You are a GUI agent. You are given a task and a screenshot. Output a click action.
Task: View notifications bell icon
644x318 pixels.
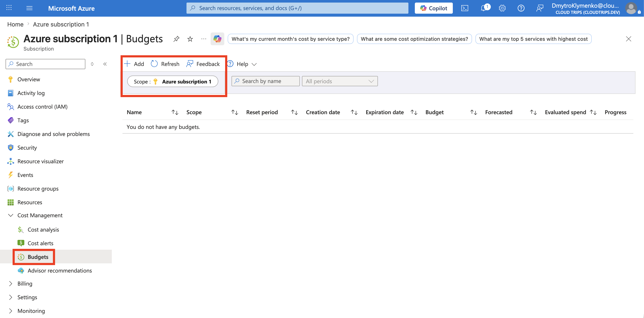(x=484, y=8)
